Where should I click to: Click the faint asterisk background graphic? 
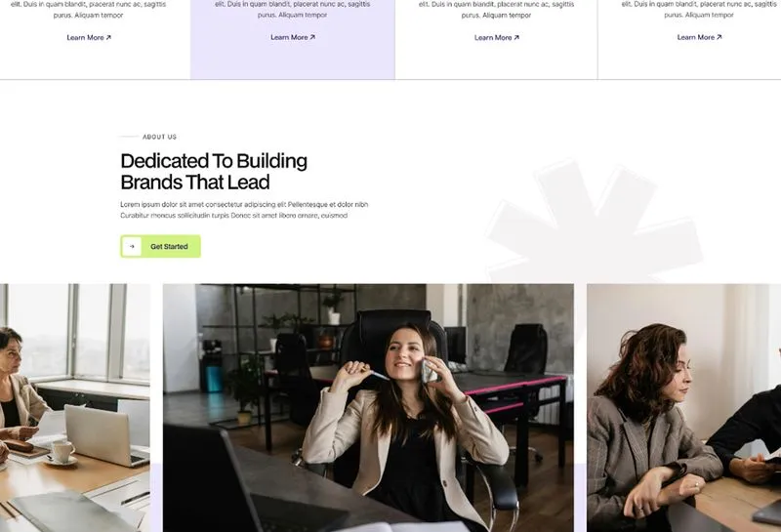tap(595, 222)
